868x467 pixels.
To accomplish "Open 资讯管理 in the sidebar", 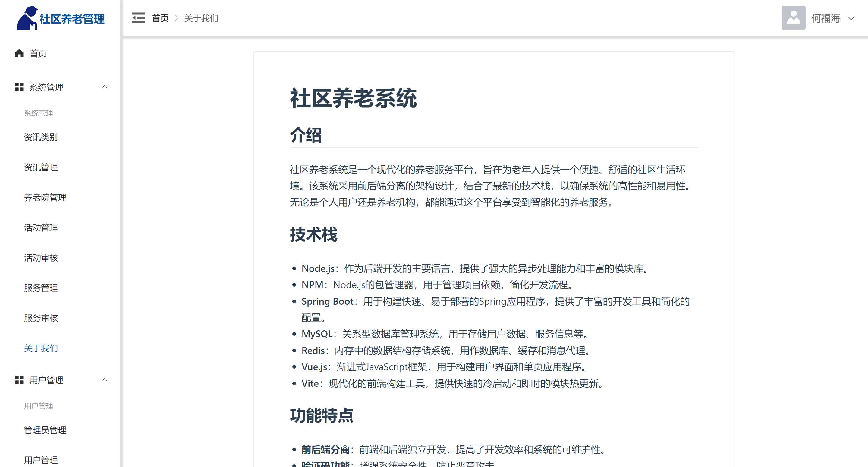I will tap(41, 167).
